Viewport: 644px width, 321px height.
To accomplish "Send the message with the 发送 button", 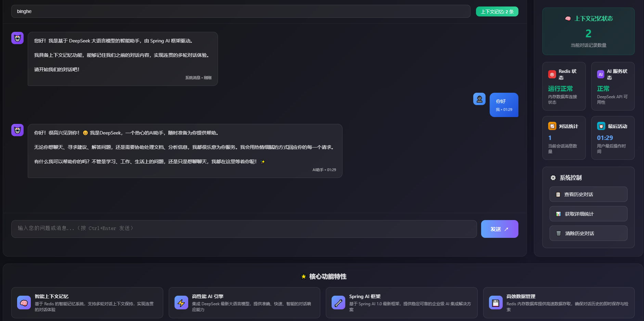I will (x=500, y=229).
